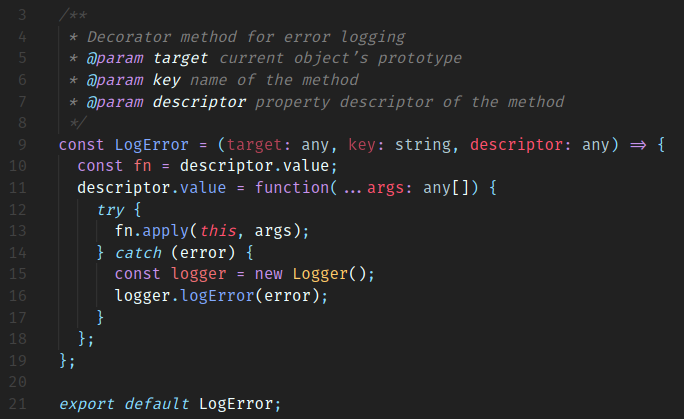
Task: Click the 'function' keyword on line 11
Action: click(x=292, y=187)
